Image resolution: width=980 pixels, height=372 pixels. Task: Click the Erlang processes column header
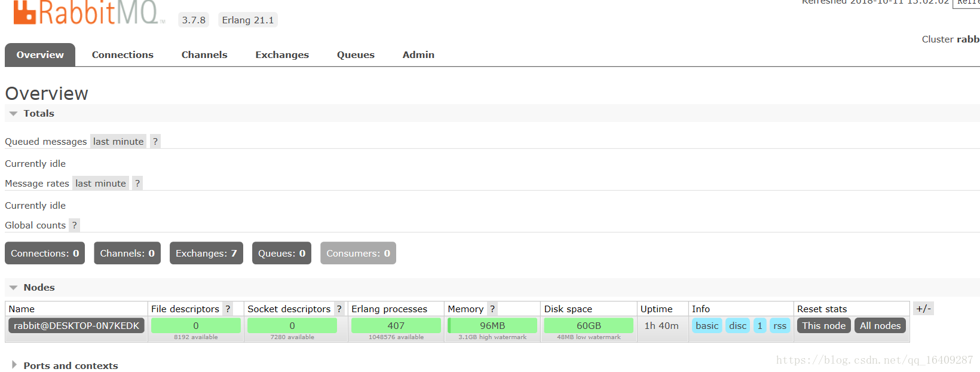[389, 309]
